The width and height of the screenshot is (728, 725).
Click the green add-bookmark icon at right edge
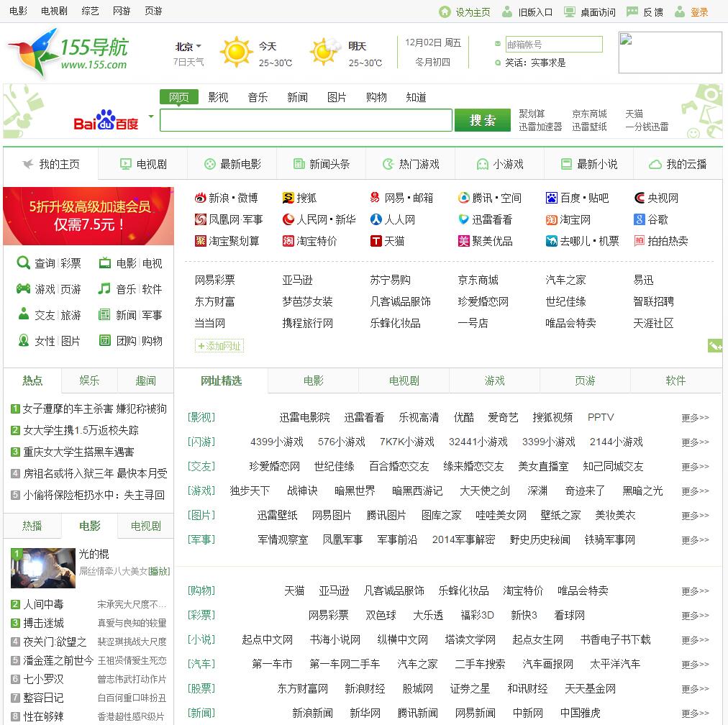pyautogui.click(x=715, y=346)
